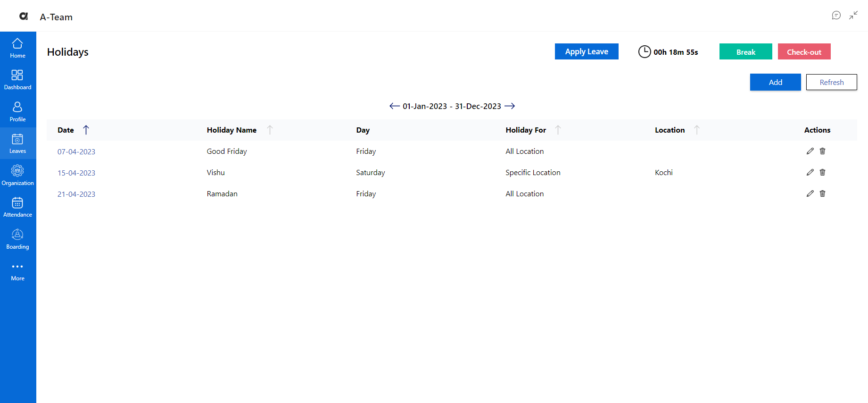The height and width of the screenshot is (403, 868).
Task: Delete the Vishu holiday with trash icon
Action: 822,172
